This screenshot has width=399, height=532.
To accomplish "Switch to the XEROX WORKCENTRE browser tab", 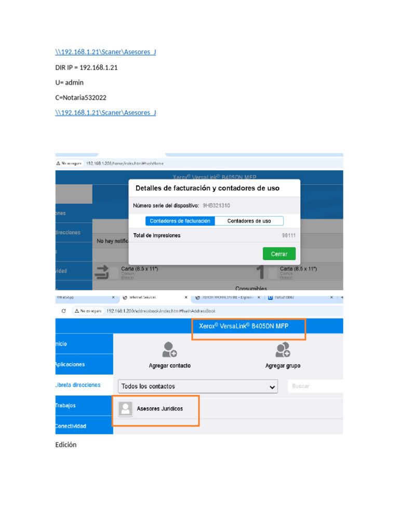I will (228, 298).
